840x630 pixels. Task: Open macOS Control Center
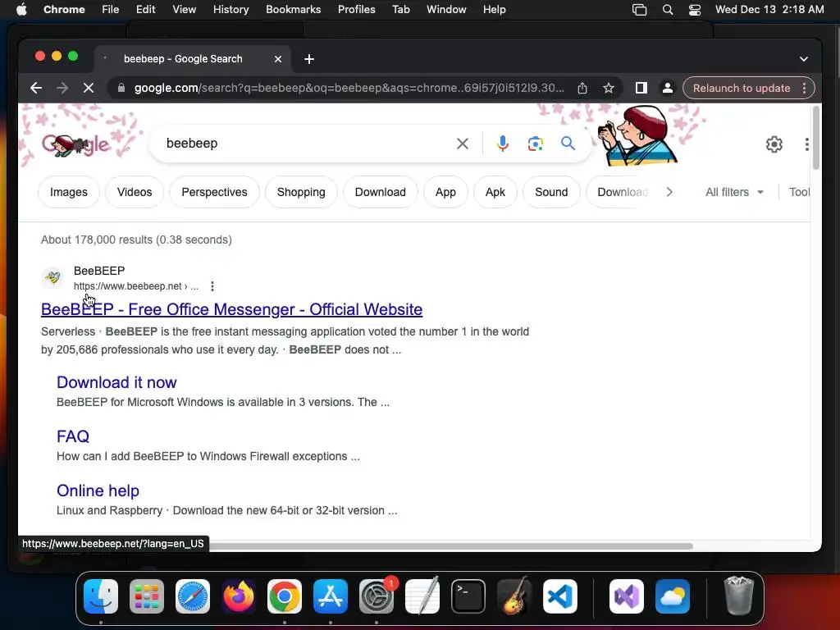[x=694, y=10]
